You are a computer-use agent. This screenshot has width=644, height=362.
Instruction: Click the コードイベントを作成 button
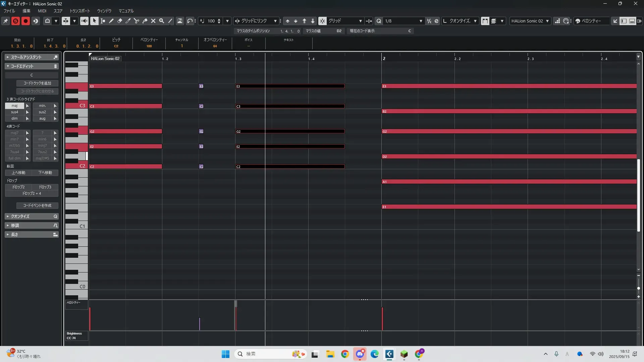coord(37,205)
